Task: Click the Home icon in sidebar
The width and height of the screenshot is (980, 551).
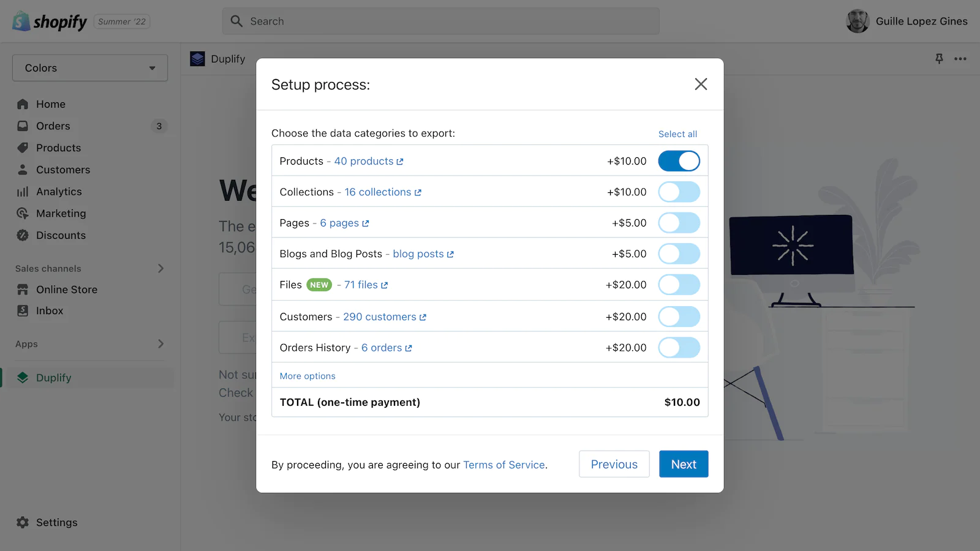Action: pyautogui.click(x=23, y=104)
